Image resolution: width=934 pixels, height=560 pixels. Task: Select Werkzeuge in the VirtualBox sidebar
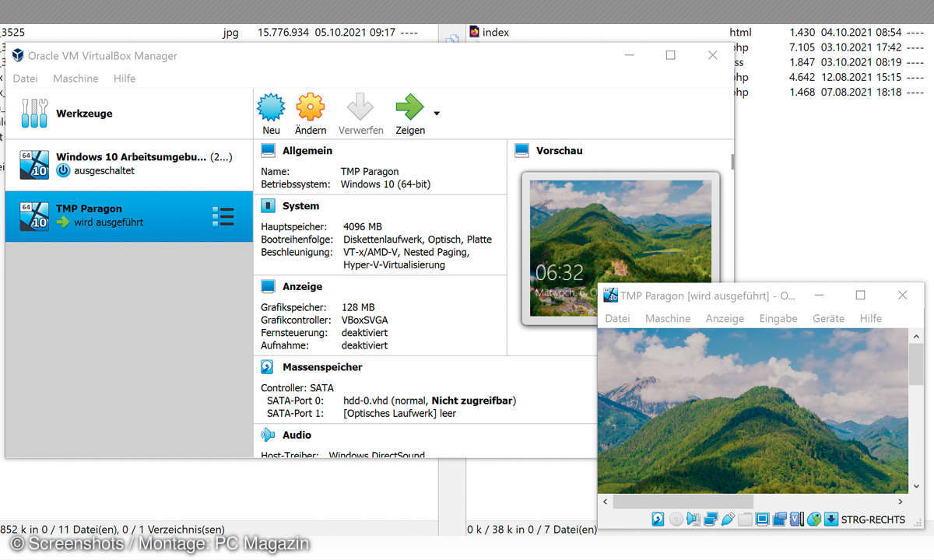point(129,114)
